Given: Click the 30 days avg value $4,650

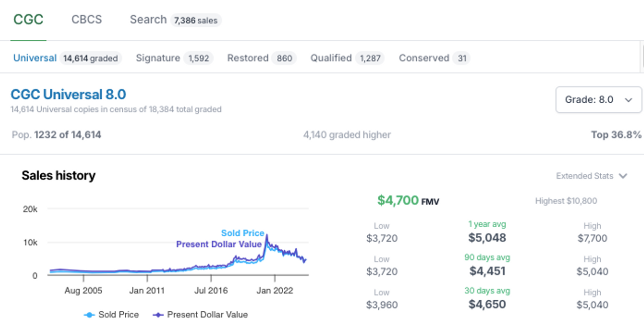Looking at the screenshot, I should click(x=487, y=304).
